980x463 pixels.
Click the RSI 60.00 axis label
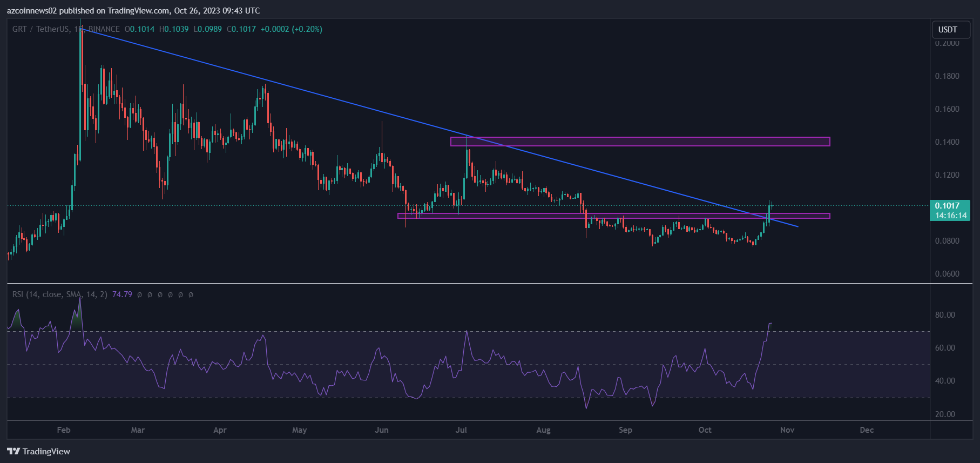click(945, 348)
